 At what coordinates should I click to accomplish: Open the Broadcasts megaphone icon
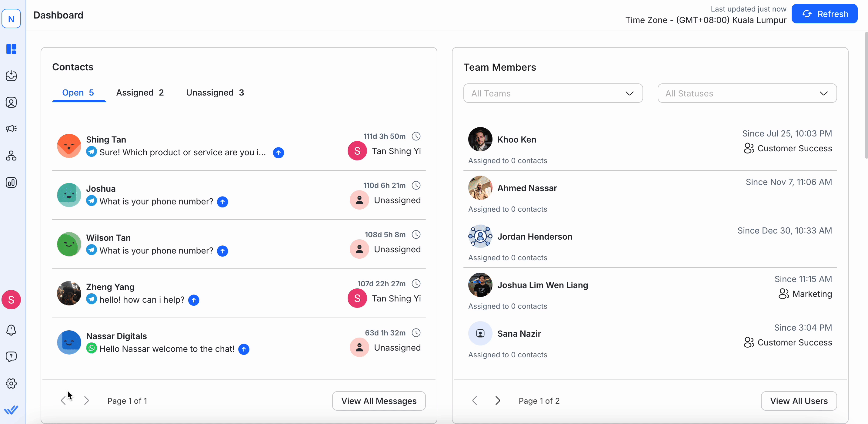[11, 129]
